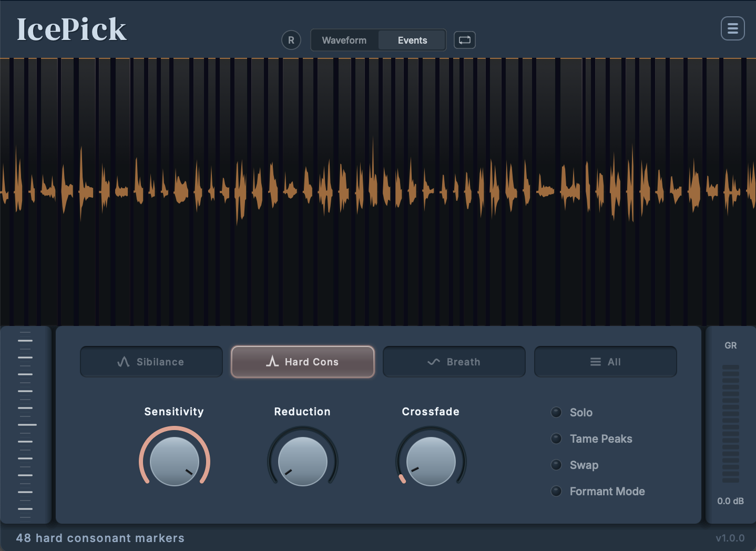Click the 0.0 dB readout
Viewport: 756px width, 551px height.
[731, 501]
